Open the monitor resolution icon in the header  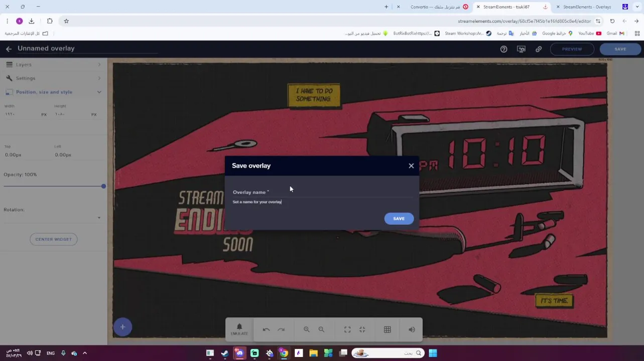click(x=521, y=49)
